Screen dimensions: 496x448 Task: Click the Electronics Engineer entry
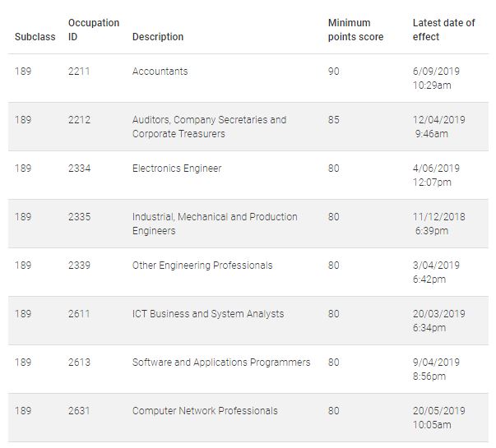coord(177,169)
